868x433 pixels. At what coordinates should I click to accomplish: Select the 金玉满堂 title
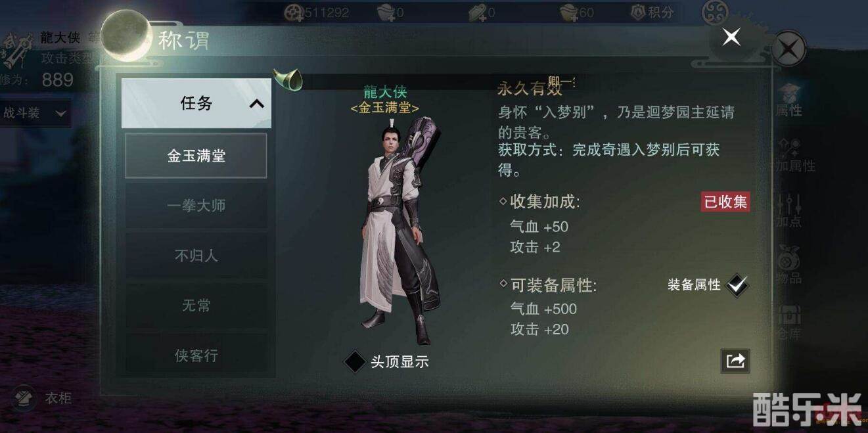click(x=196, y=156)
